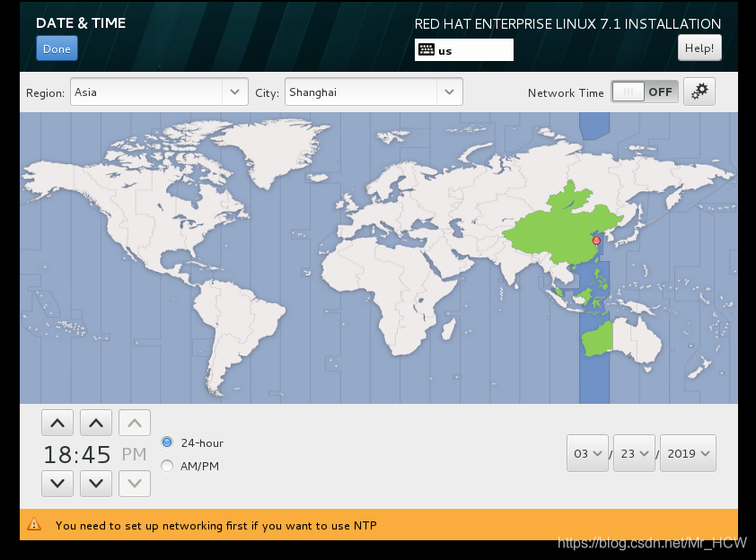The width and height of the screenshot is (756, 560).
Task: Click the NTP networking warning message
Action: point(216,525)
